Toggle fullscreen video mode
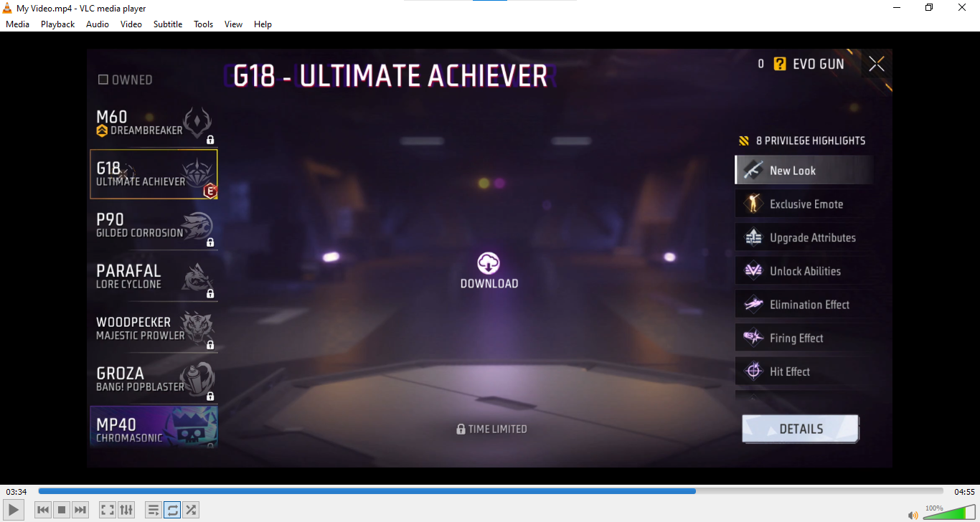Viewport: 980px width, 522px height. (107, 510)
